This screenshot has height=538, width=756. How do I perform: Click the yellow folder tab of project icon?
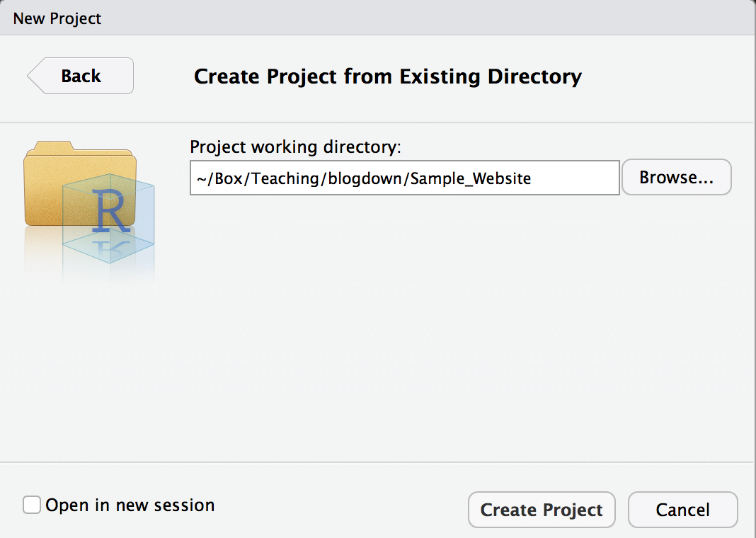click(53, 146)
